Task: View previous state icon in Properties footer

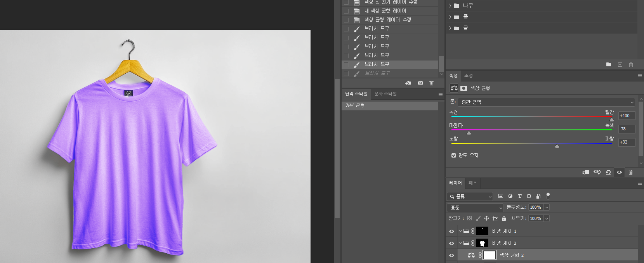Action: [x=597, y=172]
